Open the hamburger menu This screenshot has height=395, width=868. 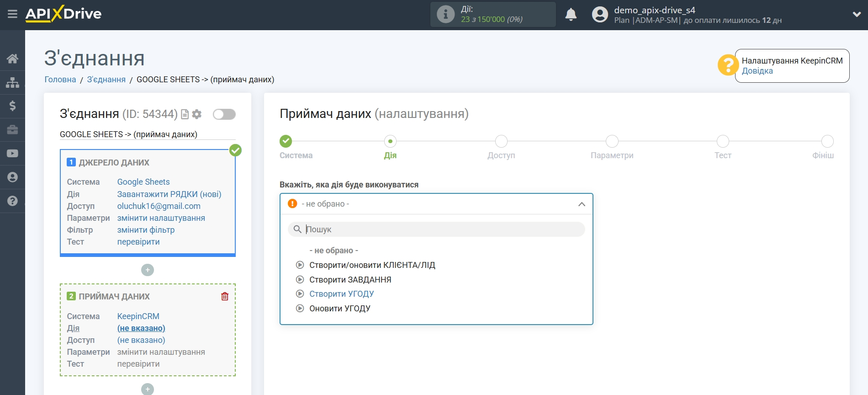coord(12,14)
